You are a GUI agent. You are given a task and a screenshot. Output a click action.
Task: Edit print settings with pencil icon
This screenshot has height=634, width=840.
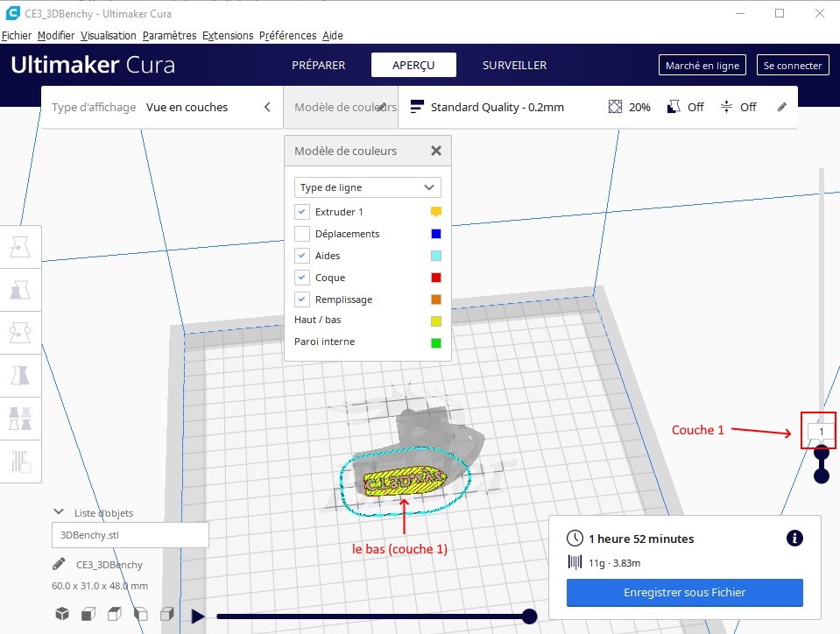click(782, 107)
